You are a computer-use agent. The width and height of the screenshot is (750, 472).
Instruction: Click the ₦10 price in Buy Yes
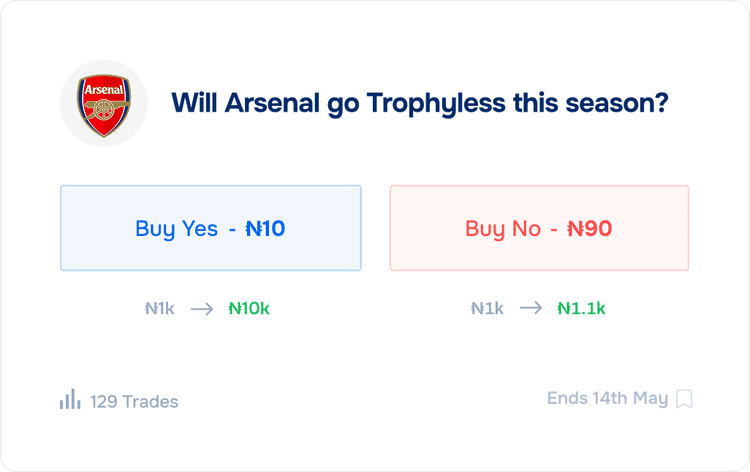pos(265,229)
